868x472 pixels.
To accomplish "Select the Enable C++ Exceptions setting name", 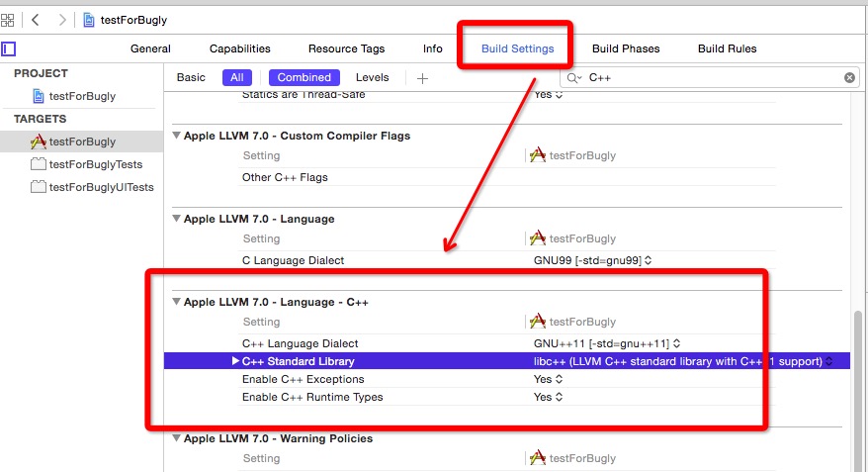I will (303, 379).
